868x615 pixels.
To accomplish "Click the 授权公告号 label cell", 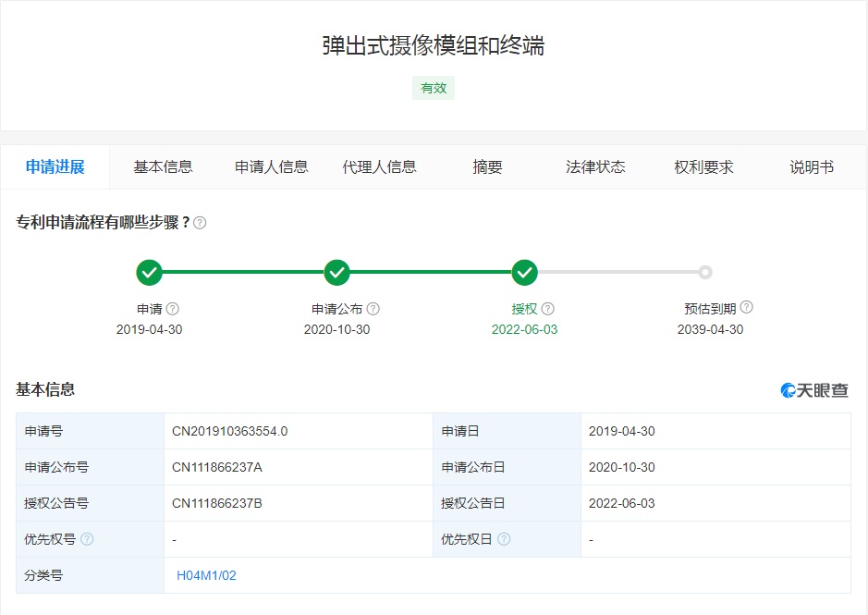I will click(91, 503).
